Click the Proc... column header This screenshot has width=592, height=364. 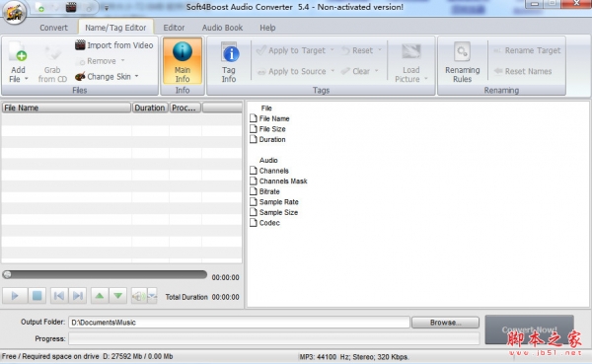coord(185,108)
